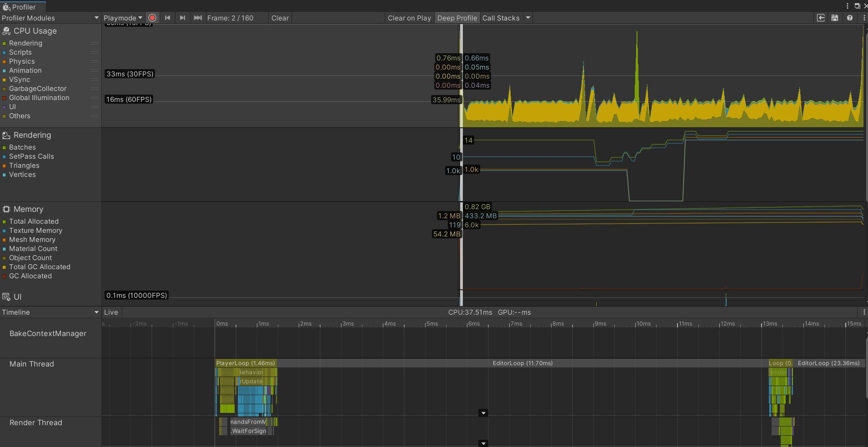Click the Main Thread label
868x447 pixels.
[32, 364]
